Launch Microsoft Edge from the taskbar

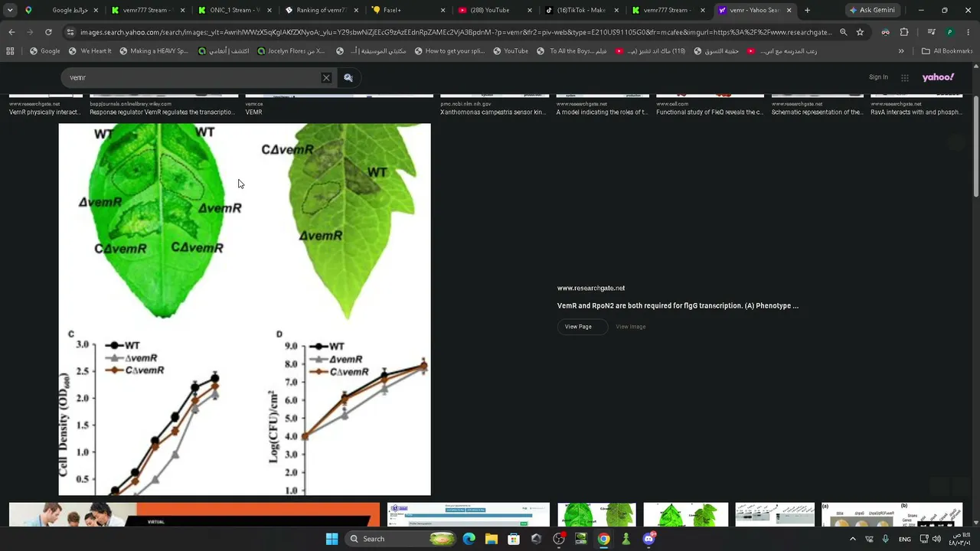click(x=469, y=539)
